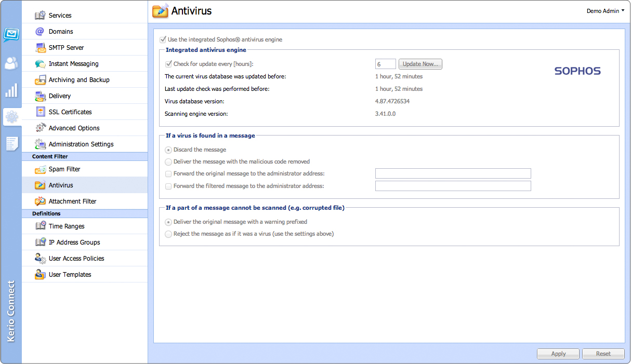
Task: Click the Reset button
Action: (x=603, y=354)
